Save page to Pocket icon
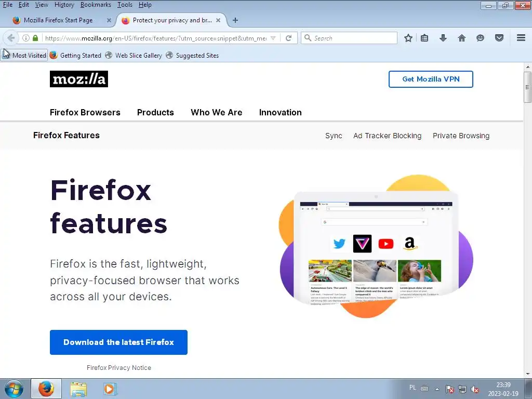 (499, 38)
